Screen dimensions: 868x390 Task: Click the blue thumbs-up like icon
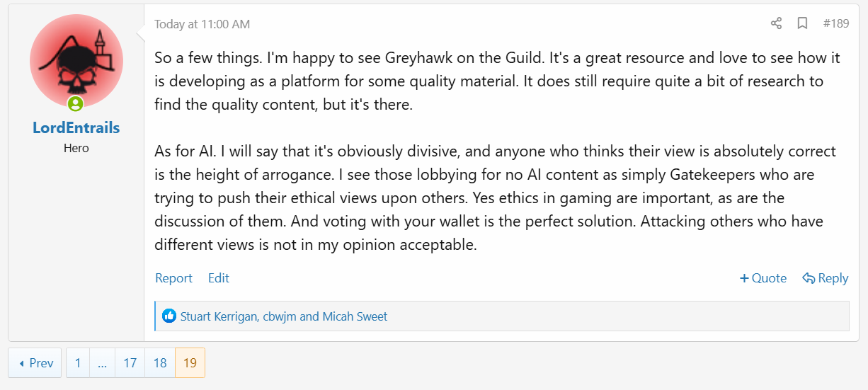[169, 316]
